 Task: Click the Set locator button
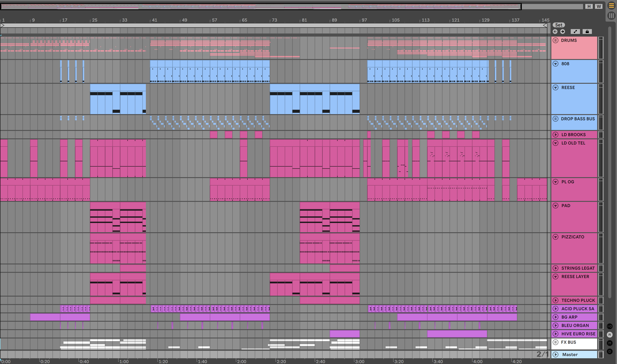pyautogui.click(x=558, y=25)
